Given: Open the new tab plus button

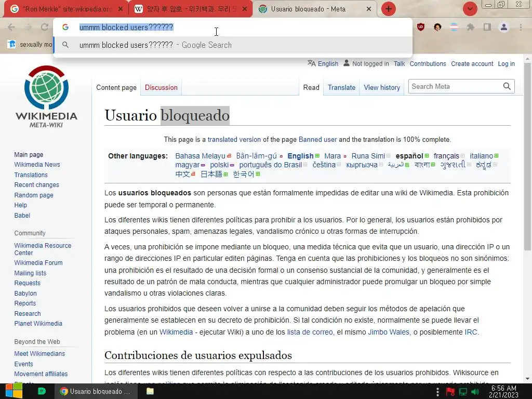Looking at the screenshot, I should (x=389, y=9).
